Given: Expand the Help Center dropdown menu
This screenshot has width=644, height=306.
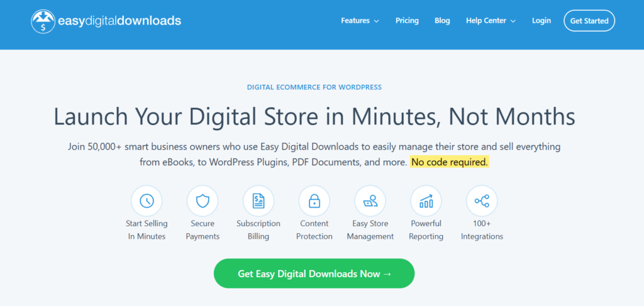Looking at the screenshot, I should coord(486,21).
